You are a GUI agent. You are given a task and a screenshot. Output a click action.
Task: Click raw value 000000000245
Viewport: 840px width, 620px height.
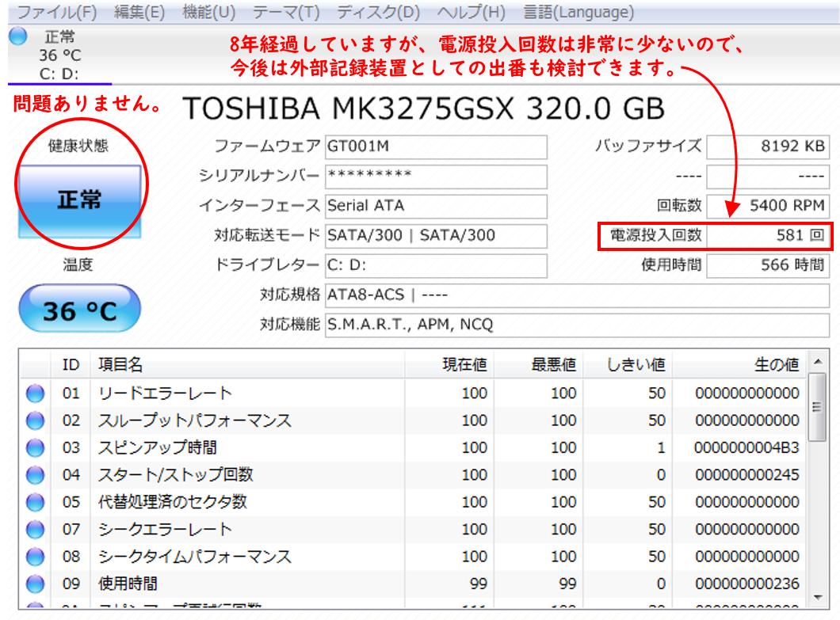[746, 475]
